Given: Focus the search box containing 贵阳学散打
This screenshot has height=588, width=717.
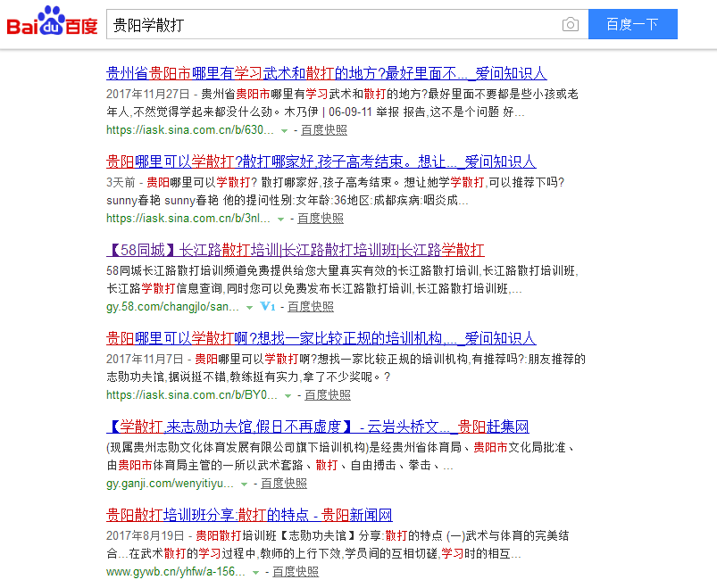Looking at the screenshot, I should click(x=347, y=24).
